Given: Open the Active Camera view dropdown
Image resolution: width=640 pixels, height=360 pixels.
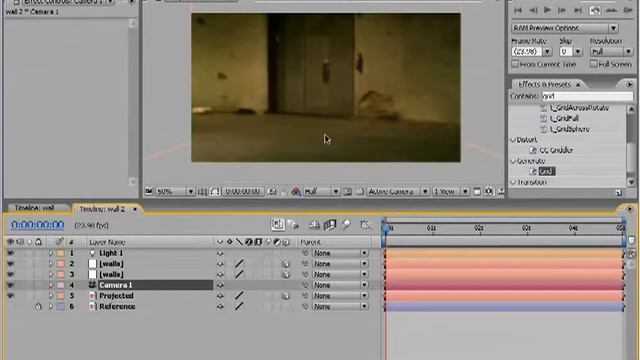Looking at the screenshot, I should [x=398, y=191].
